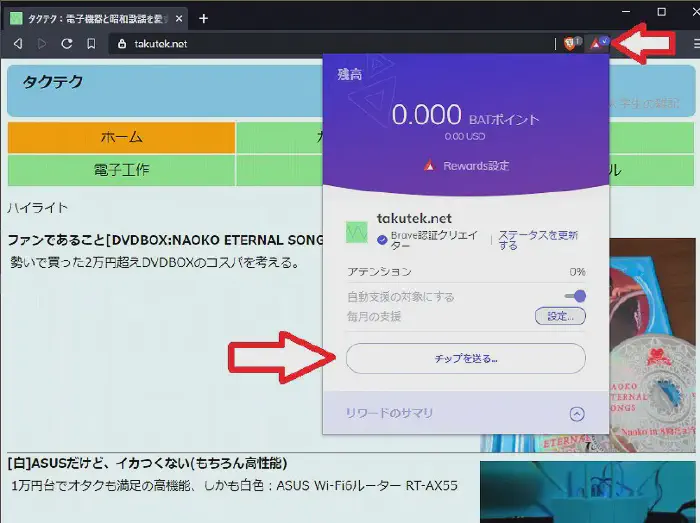Open article ファンであること[DVDBOX:NAOKO ETERNAL SONG
The image size is (700, 523).
coord(165,240)
